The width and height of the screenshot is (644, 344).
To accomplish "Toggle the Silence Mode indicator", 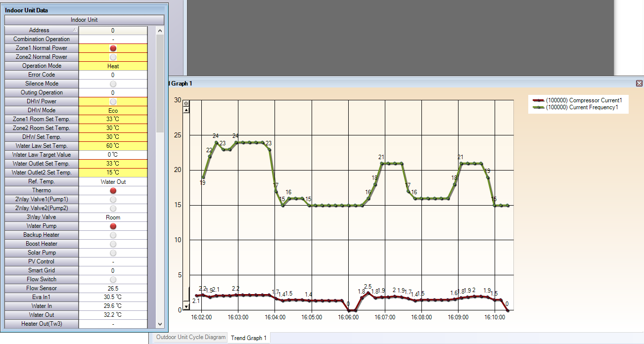I will click(x=113, y=84).
